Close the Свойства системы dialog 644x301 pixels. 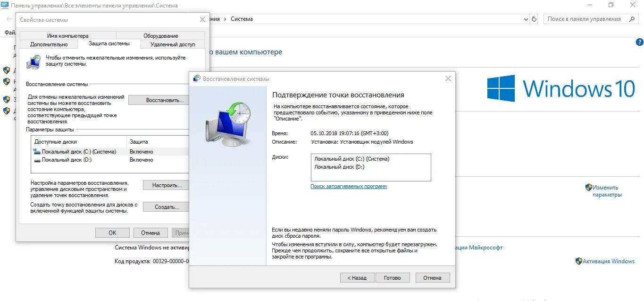point(202,20)
